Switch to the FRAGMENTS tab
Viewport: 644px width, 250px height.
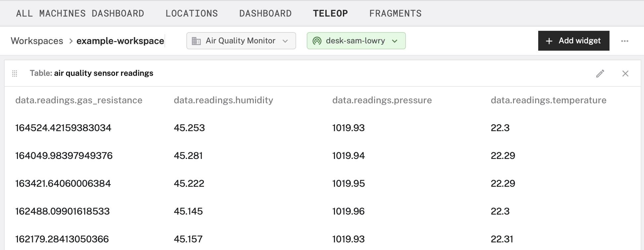click(x=395, y=13)
